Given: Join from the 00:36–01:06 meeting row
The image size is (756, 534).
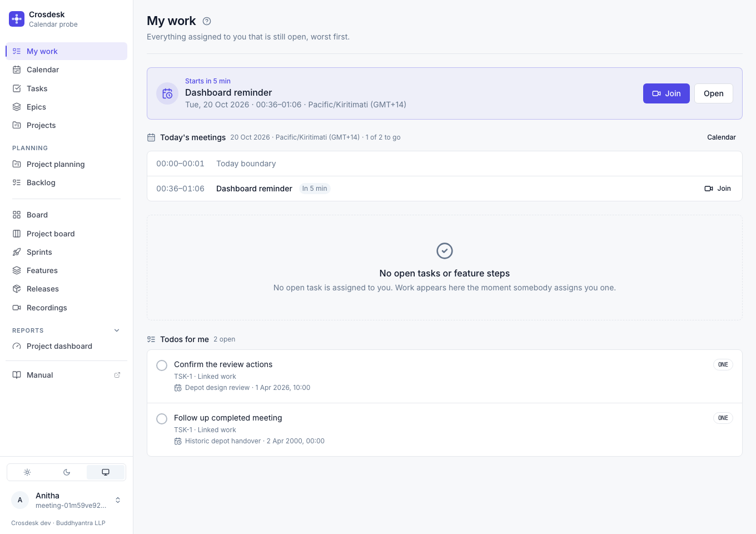Looking at the screenshot, I should (718, 189).
